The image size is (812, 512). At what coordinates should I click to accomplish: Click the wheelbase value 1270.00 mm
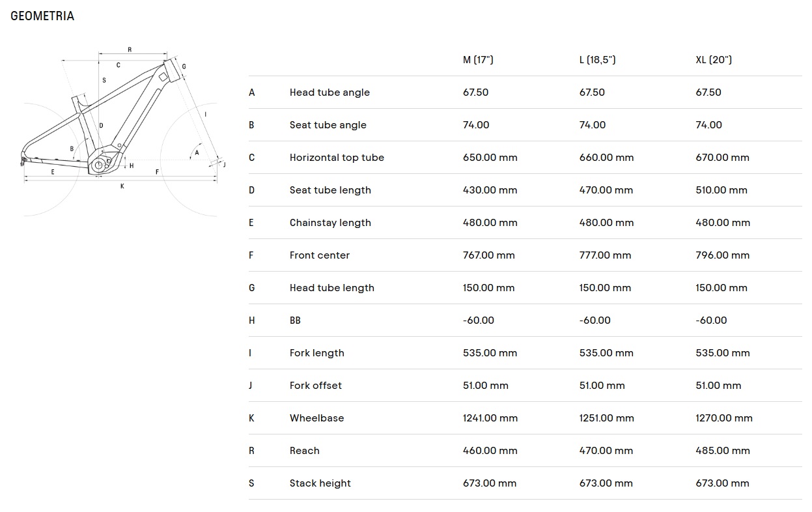point(724,418)
